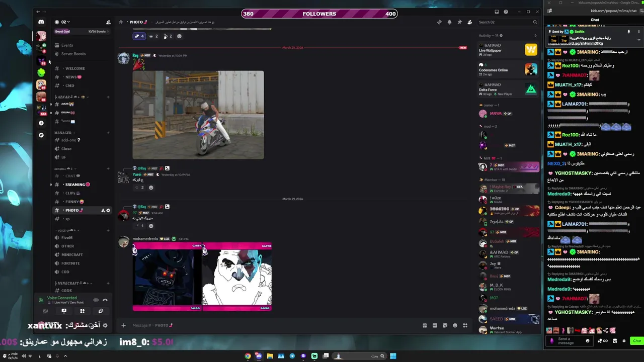
Task: Open the motorcycle GTA image
Action: click(x=198, y=115)
